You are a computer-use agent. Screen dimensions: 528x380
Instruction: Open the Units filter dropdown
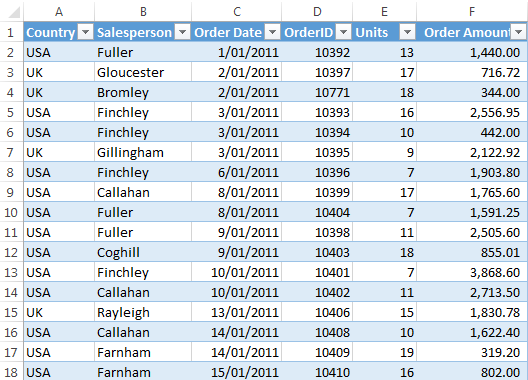click(407, 32)
